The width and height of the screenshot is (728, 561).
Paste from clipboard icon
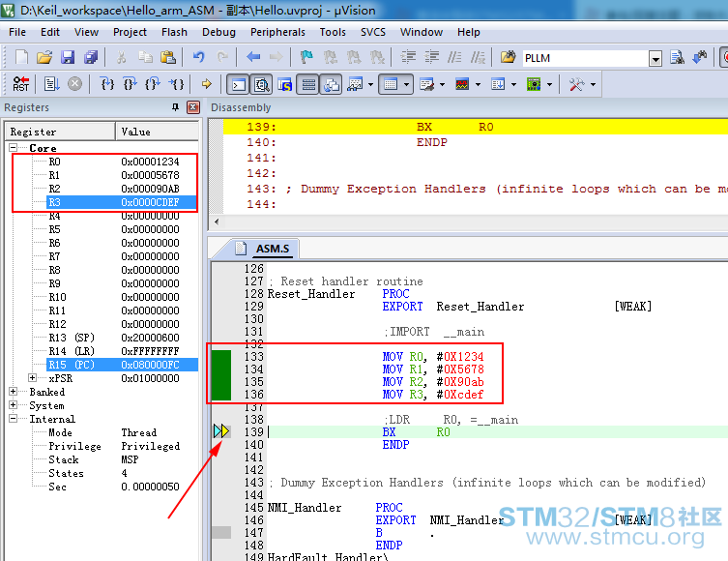(x=167, y=58)
